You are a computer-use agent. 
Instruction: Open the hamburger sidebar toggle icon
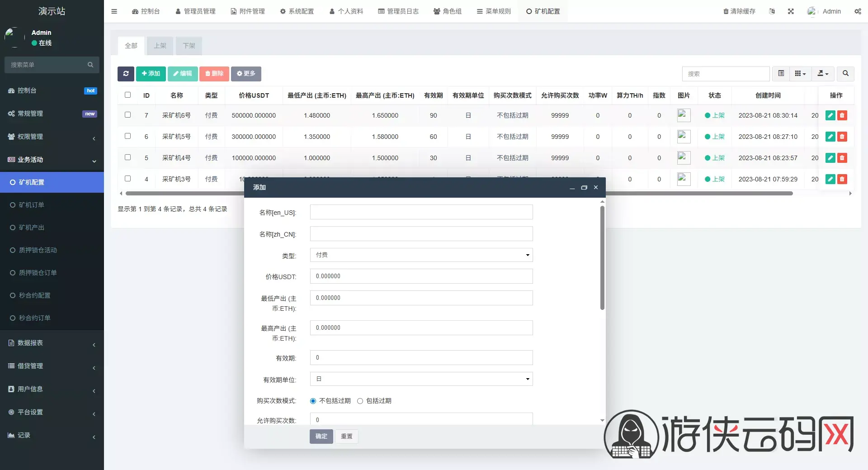tap(114, 11)
